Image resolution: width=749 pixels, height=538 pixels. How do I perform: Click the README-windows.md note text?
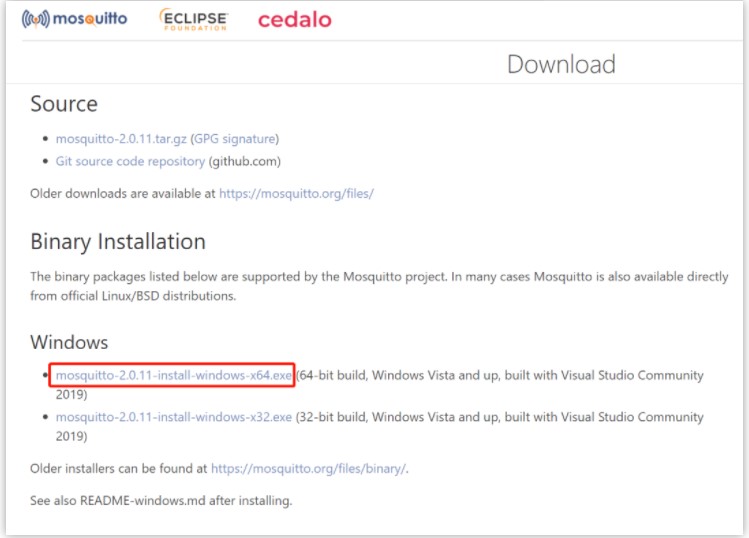(161, 500)
